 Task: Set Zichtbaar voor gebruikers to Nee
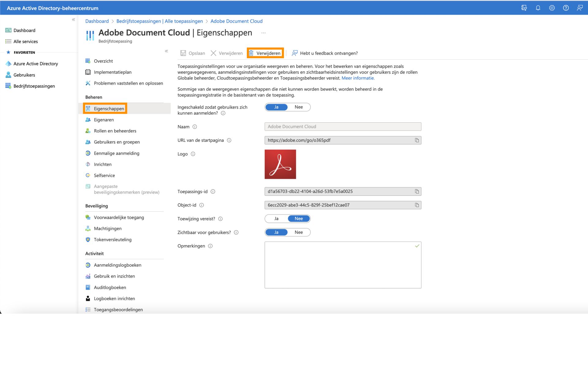(x=299, y=233)
